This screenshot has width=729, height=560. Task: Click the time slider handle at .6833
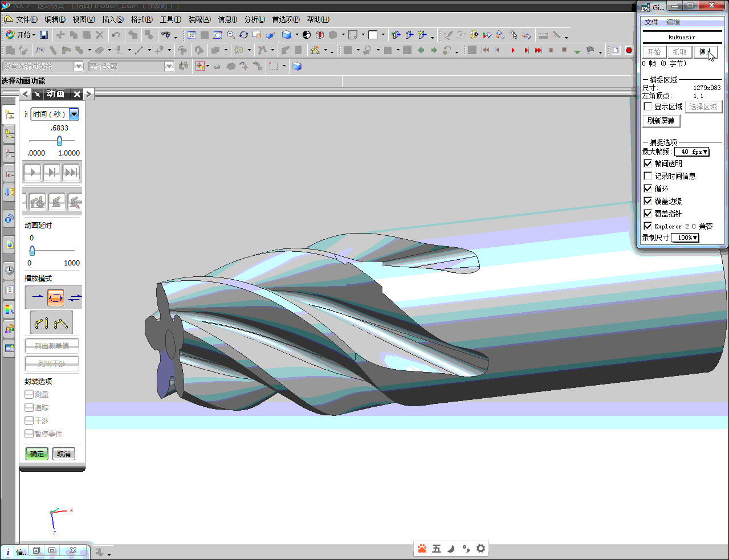[x=59, y=141]
